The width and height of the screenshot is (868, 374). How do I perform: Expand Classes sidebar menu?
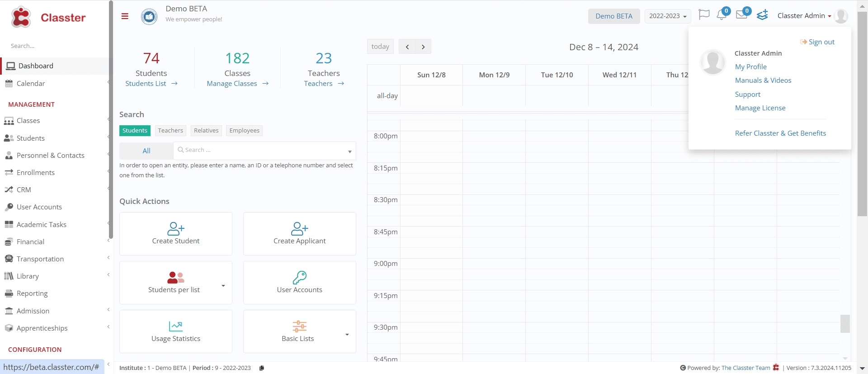click(54, 121)
